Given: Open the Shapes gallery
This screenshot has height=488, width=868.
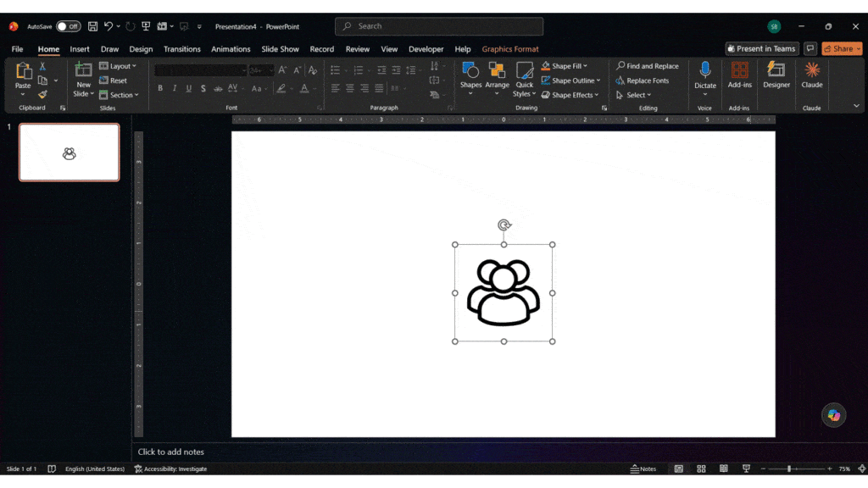Looking at the screenshot, I should pos(470,79).
